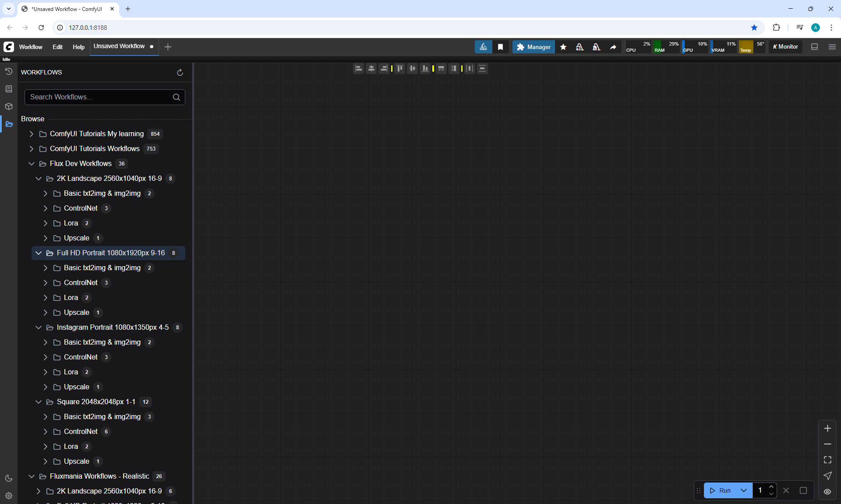Click the share arrow icon in the toolbar
Viewport: 841px width, 504px height.
pos(613,47)
